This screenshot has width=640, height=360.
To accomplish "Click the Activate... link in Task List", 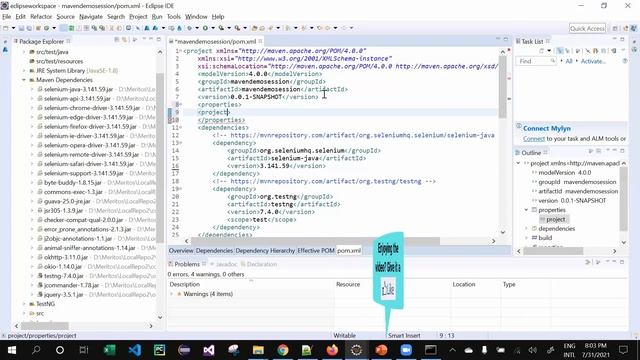I will pyautogui.click(x=593, y=61).
